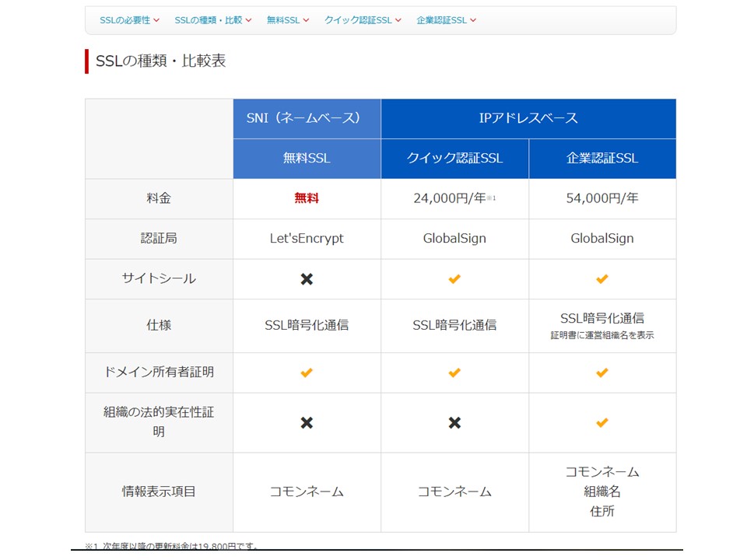Click the 仕様 row label
The height and width of the screenshot is (560, 747).
(159, 326)
